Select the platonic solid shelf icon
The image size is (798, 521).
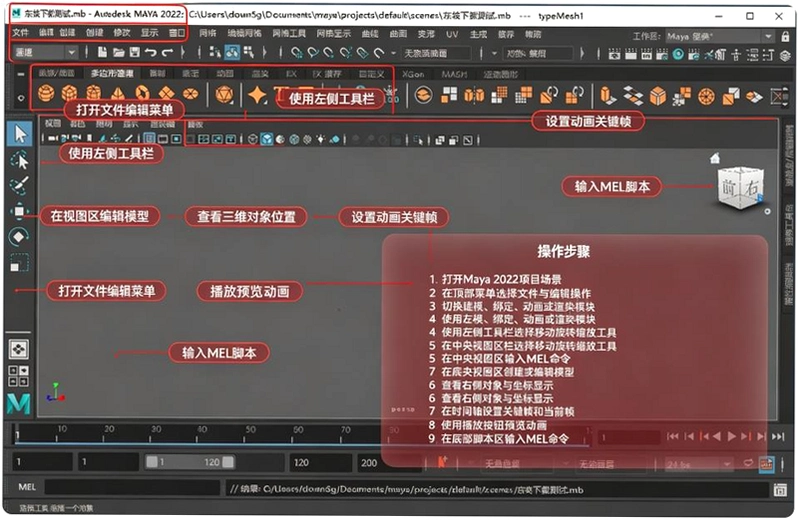(224, 94)
